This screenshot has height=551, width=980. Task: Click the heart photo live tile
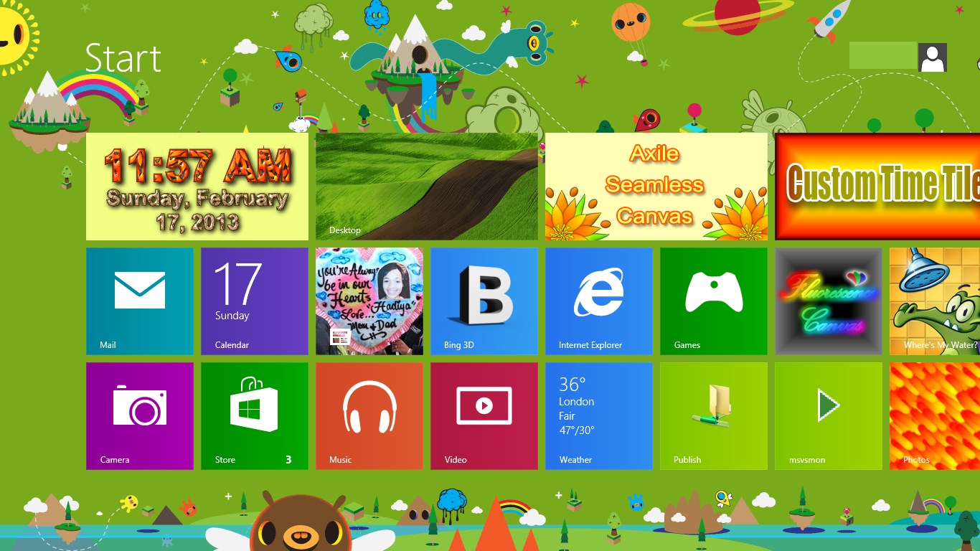point(369,301)
